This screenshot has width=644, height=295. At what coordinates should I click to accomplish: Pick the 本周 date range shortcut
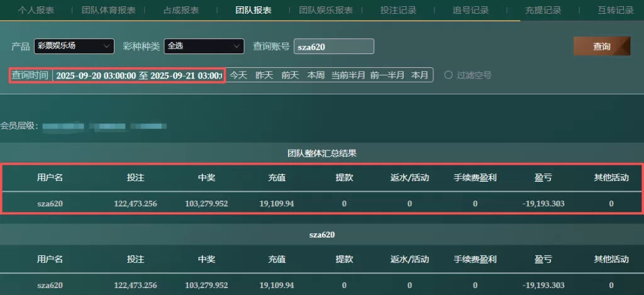(316, 75)
